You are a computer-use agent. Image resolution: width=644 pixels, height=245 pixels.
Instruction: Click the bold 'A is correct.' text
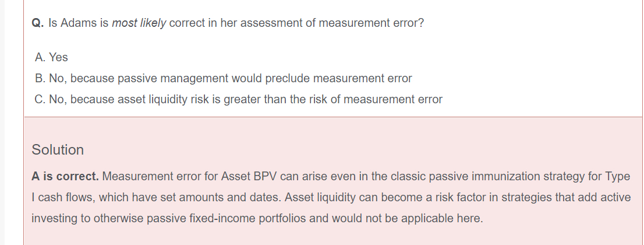tap(65, 176)
